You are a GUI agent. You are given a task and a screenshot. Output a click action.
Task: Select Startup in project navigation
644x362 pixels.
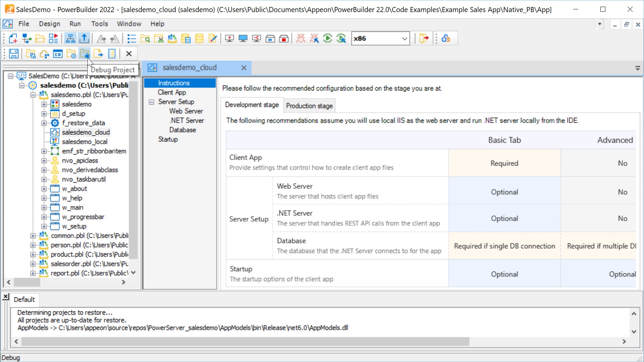click(x=168, y=139)
